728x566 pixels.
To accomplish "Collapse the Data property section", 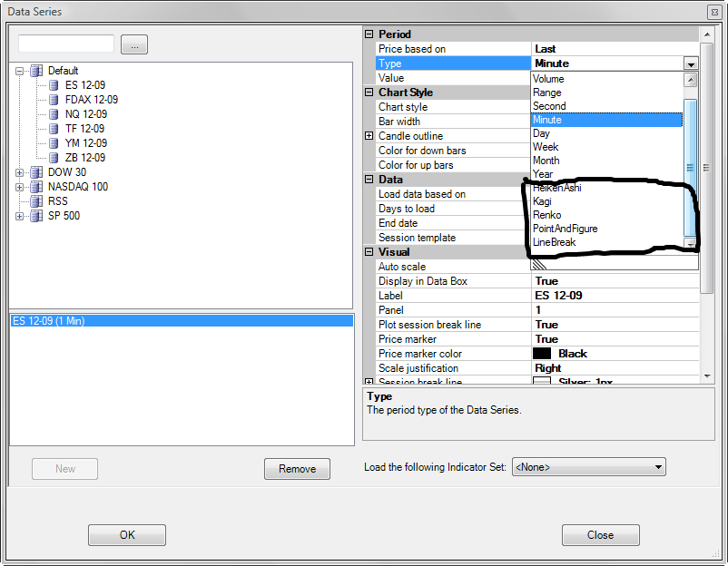I will 369,179.
